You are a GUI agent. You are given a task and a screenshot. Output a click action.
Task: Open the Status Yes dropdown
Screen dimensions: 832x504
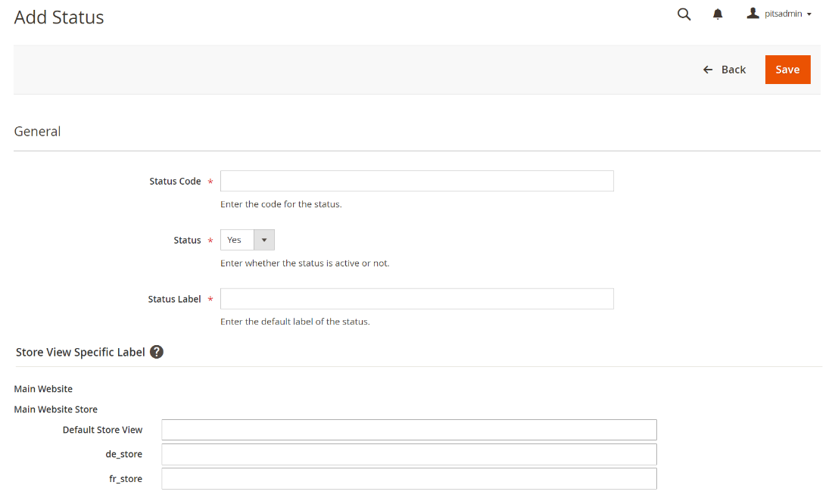(x=247, y=240)
